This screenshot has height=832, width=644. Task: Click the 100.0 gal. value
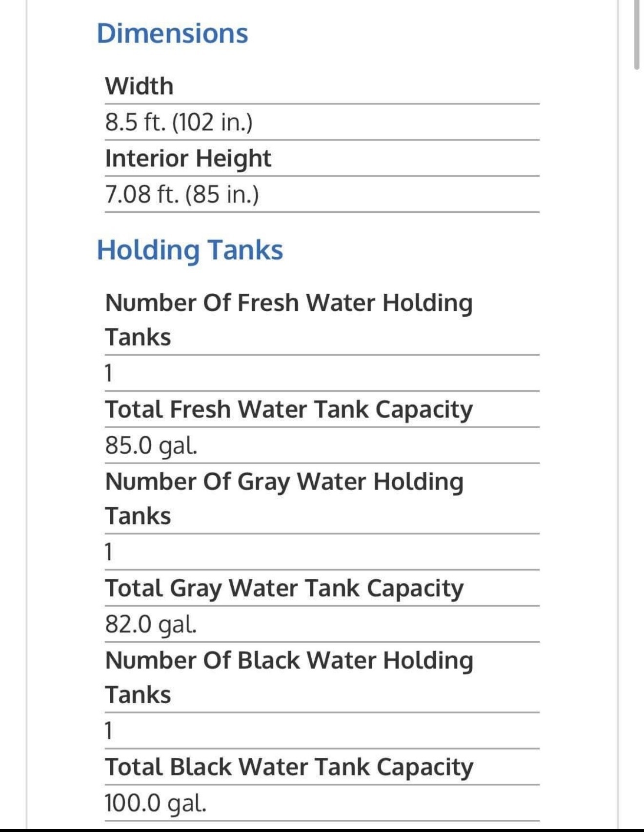coord(156,803)
